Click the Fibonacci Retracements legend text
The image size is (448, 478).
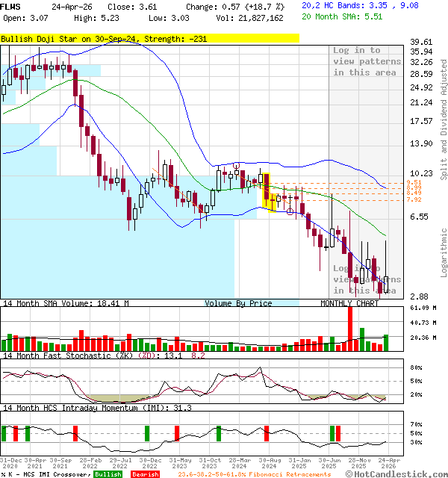coord(254,474)
